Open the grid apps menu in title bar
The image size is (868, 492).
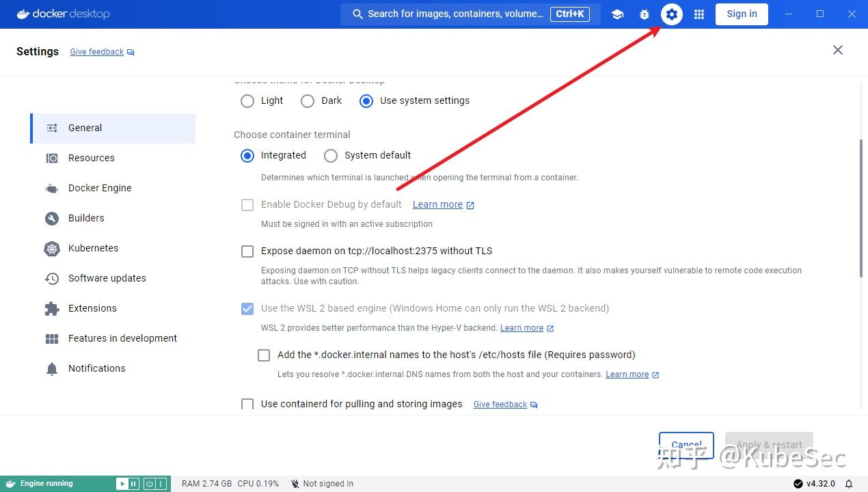point(699,14)
